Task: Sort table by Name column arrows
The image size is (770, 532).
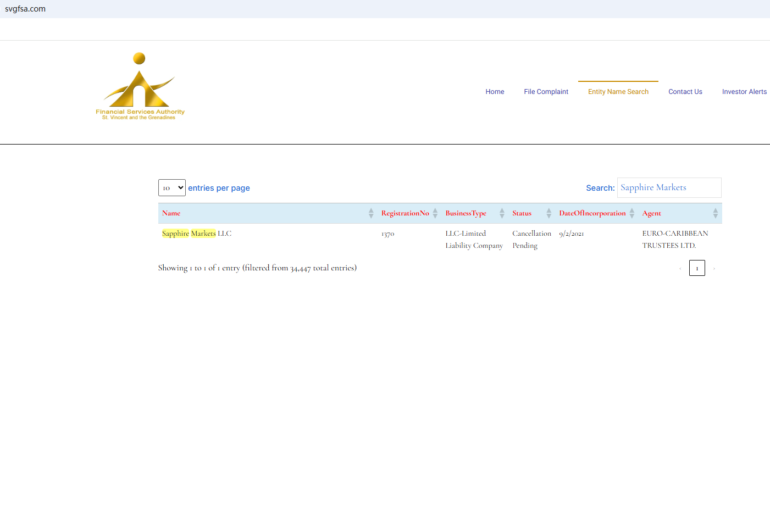Action: click(x=371, y=213)
